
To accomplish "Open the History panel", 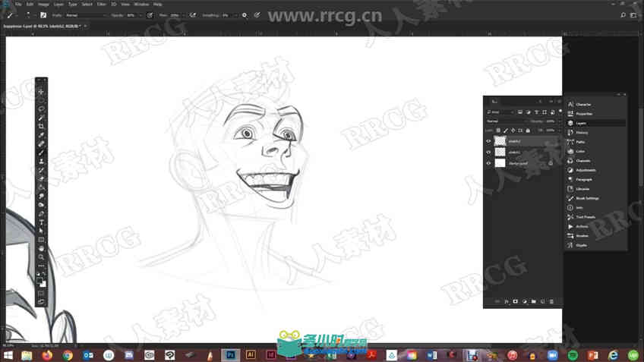I will (x=582, y=133).
